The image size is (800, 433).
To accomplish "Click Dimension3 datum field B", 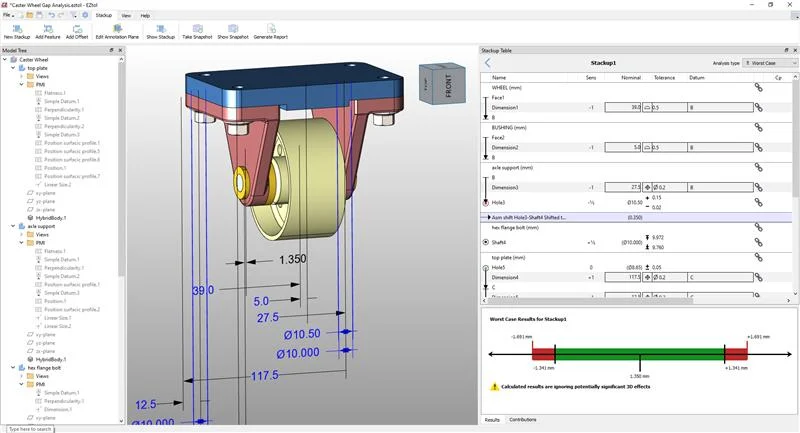I will pyautogui.click(x=720, y=187).
